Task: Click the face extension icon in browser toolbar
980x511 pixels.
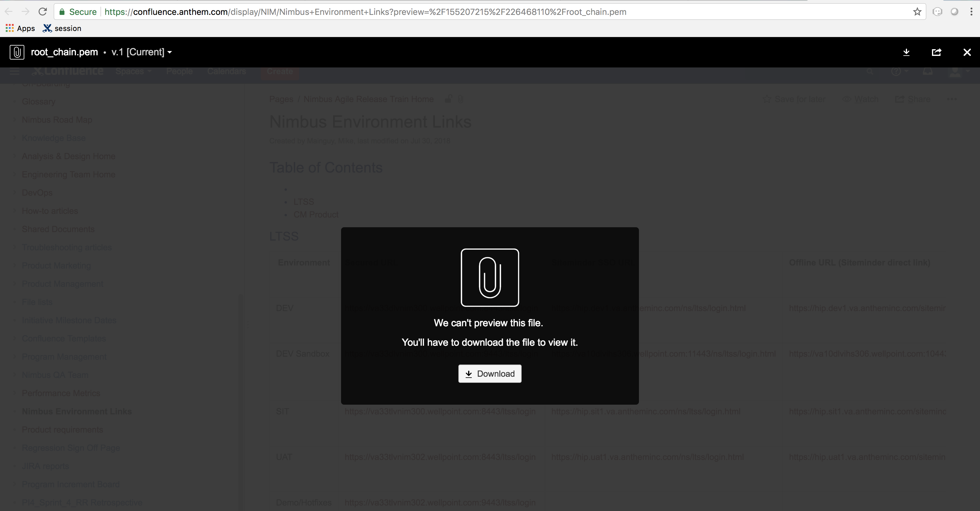Action: [937, 12]
